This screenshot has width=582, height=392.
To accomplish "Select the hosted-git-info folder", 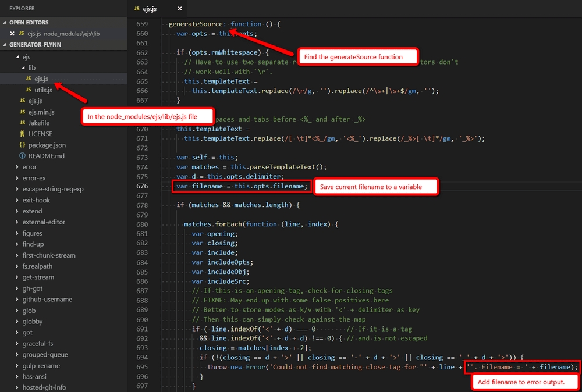I will click(x=45, y=388).
